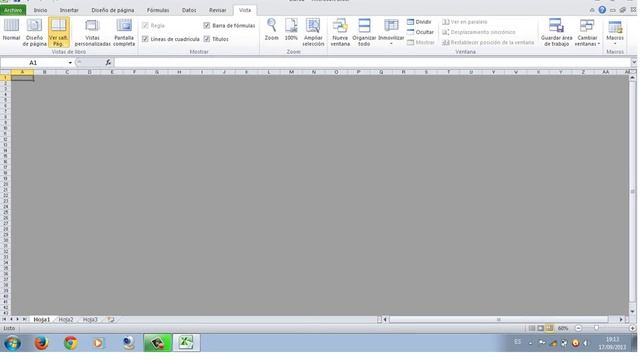Click the zoom slider handle
640x360 pixels.
[x=597, y=328]
